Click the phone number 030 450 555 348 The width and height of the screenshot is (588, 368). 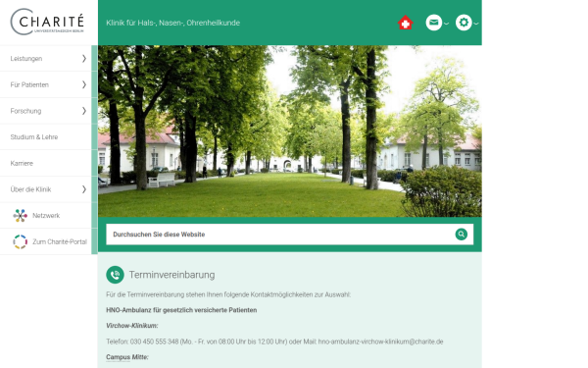(154, 342)
